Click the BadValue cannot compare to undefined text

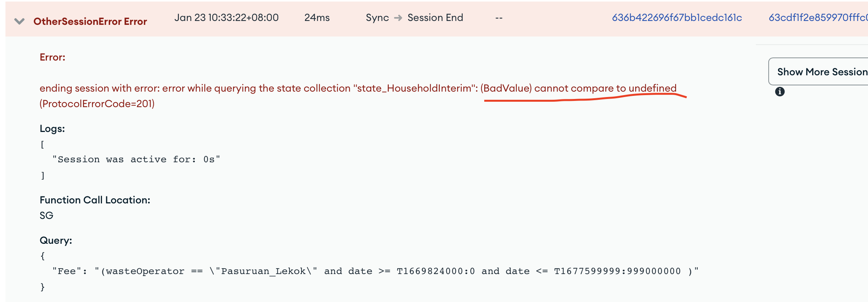[578, 89]
